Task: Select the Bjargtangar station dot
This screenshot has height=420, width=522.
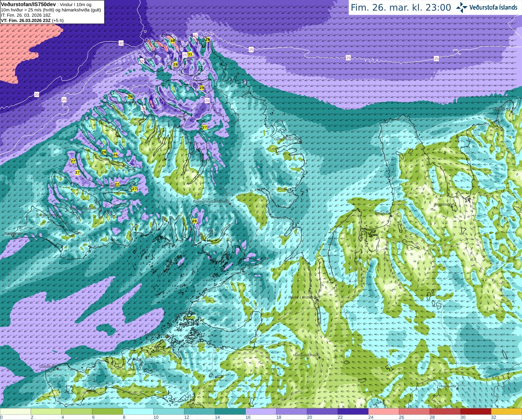Action: click(13, 235)
